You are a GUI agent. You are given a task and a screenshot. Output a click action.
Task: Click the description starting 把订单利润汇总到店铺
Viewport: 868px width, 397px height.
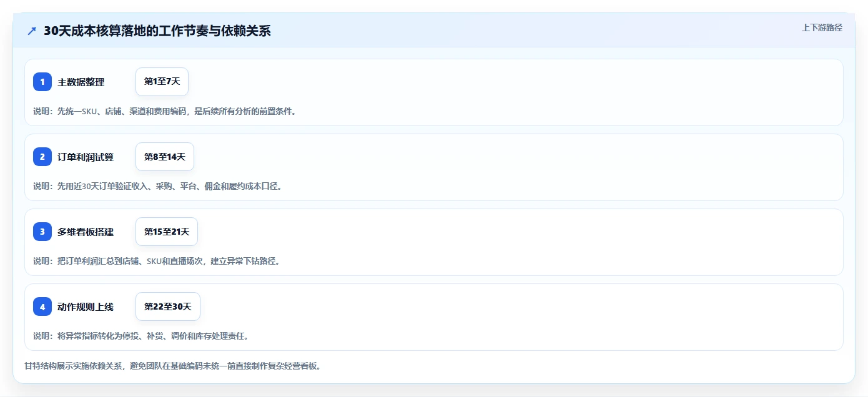click(157, 261)
